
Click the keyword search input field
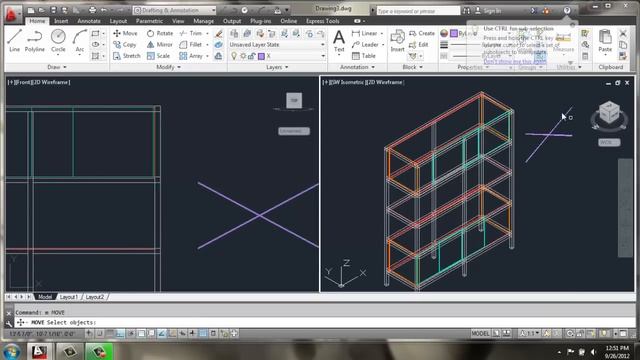click(x=417, y=11)
